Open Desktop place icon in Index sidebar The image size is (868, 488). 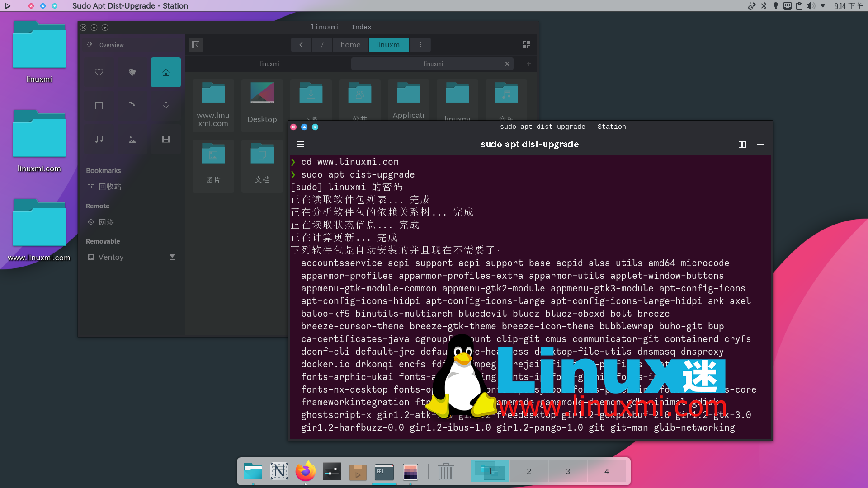coord(99,106)
